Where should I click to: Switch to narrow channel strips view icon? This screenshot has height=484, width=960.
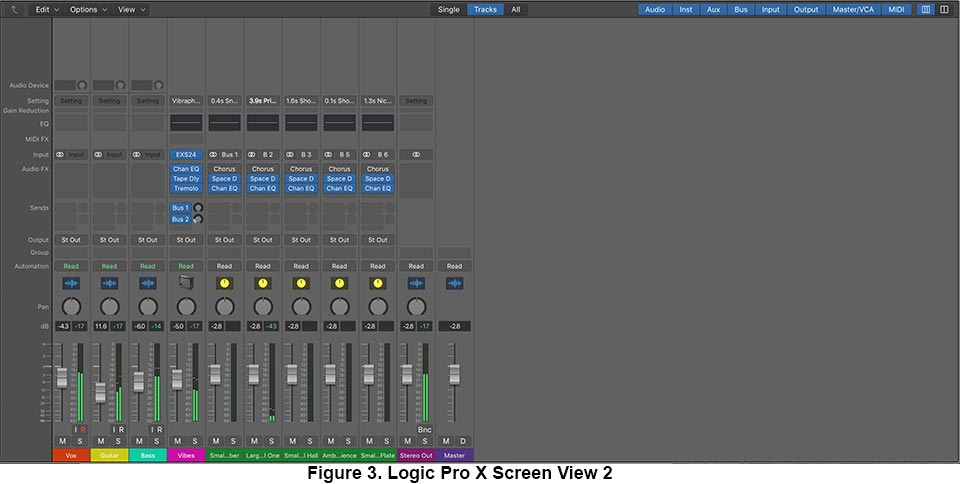pos(926,9)
